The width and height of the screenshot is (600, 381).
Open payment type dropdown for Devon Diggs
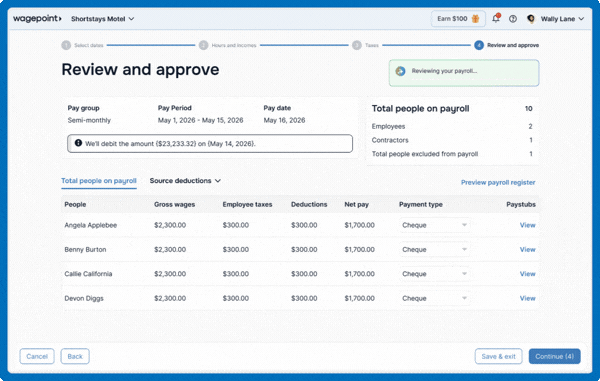point(435,298)
